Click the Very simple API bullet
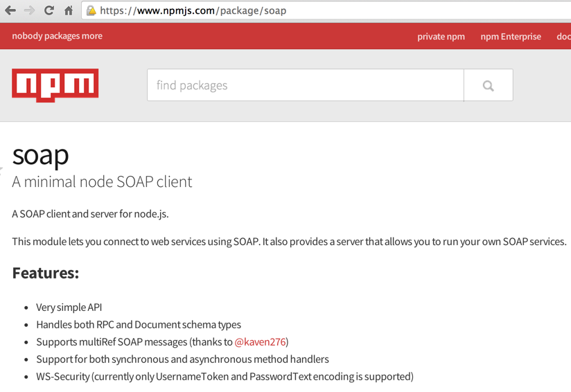 tap(69, 308)
